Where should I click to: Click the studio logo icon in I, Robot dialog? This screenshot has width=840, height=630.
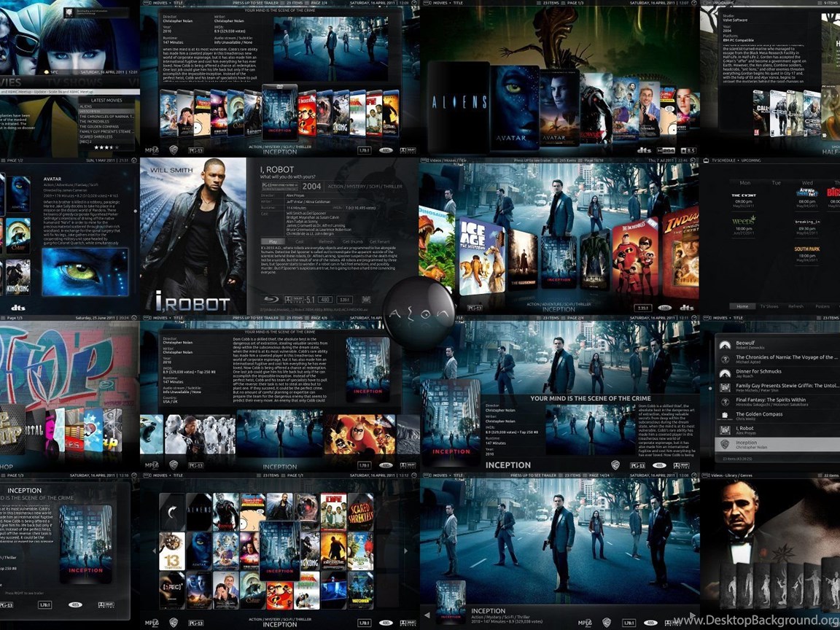pyautogui.click(x=367, y=300)
